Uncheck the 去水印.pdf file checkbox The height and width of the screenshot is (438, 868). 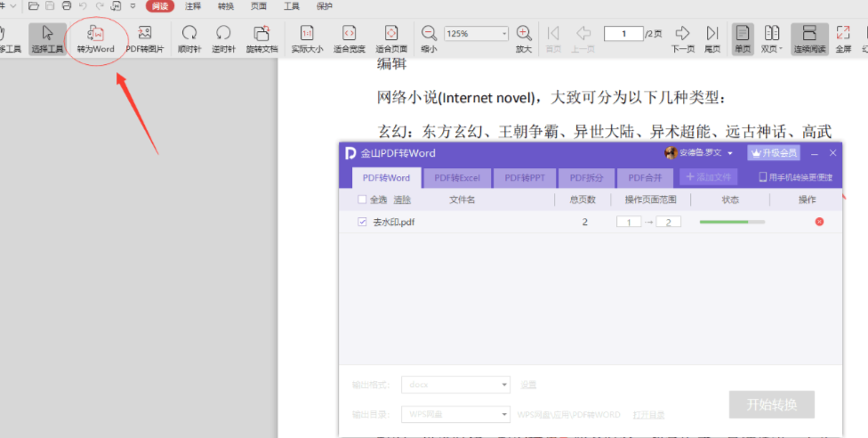362,222
